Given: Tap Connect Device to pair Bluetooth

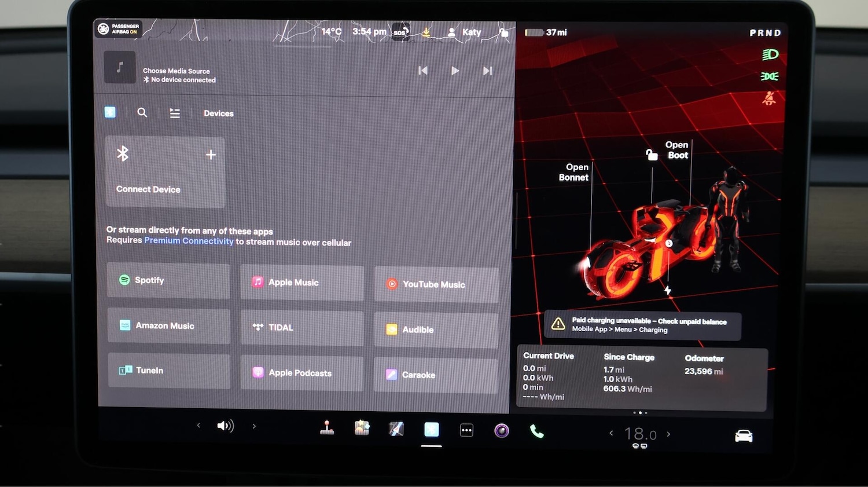Looking at the screenshot, I should tap(165, 172).
